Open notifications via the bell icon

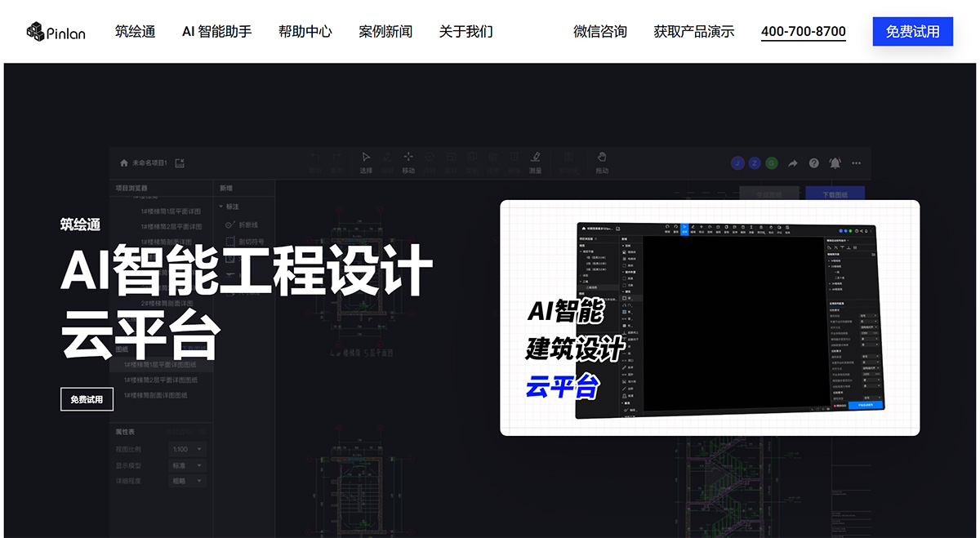834,163
